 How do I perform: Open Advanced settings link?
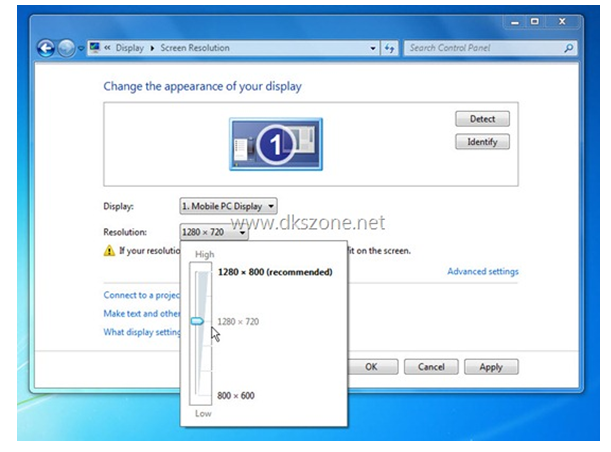pyautogui.click(x=483, y=272)
